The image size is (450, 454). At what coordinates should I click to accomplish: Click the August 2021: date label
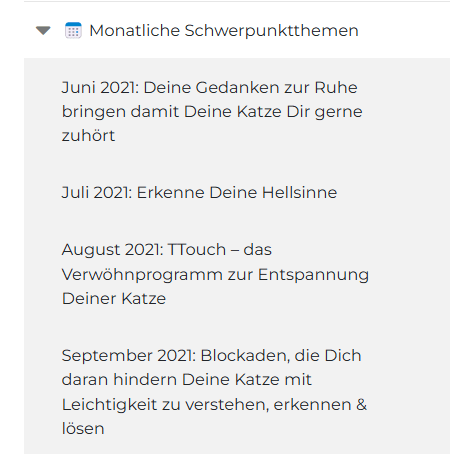click(113, 250)
